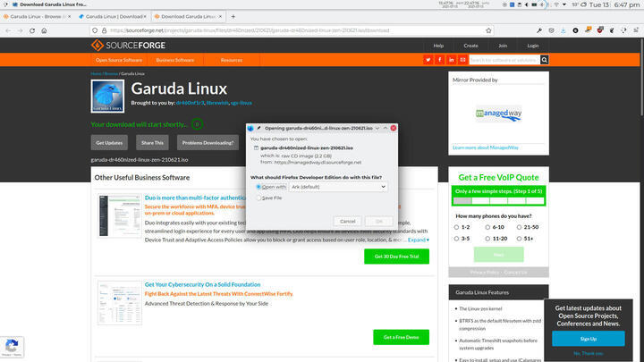Viewport: 644px width, 362px height.
Task: Switch to 'Garuda Linux - Browse' tab
Action: 37,16
